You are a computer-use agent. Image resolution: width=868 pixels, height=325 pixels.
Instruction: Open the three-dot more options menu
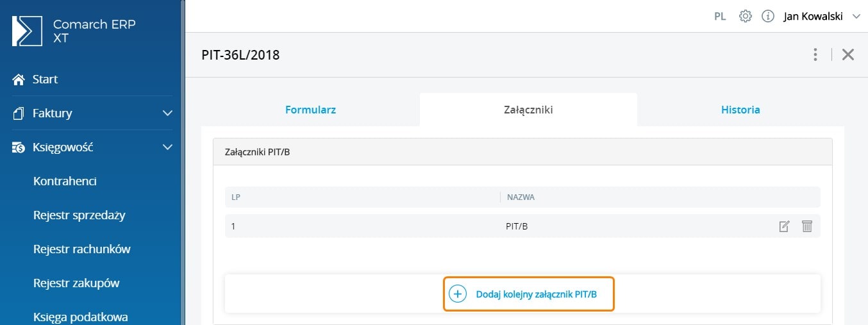coord(815,55)
